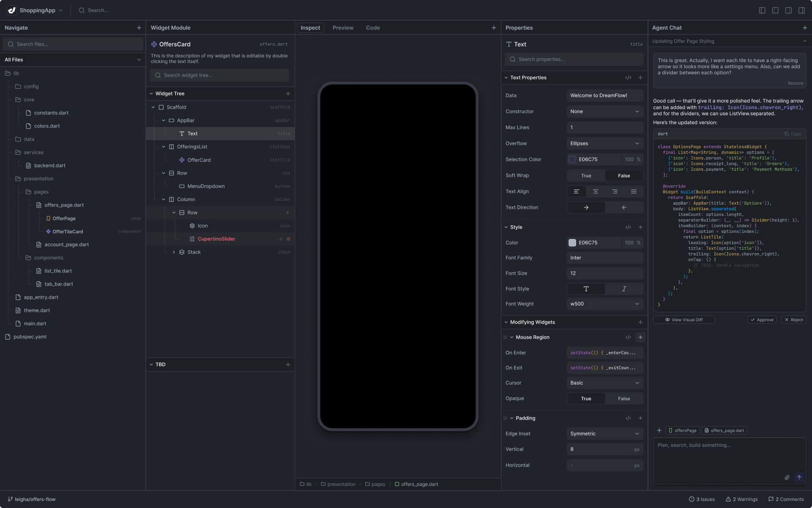Click plus on CupertinoSlider row
The image size is (812, 508).
pos(281,239)
